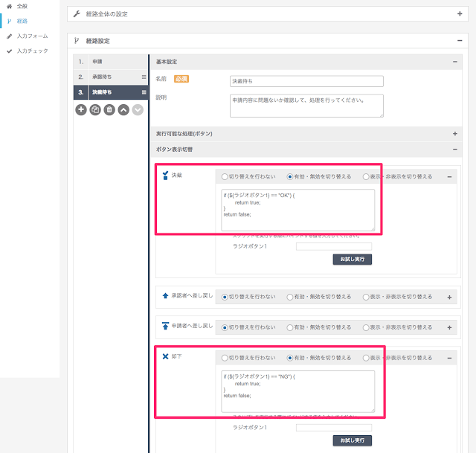Screen dimensions: 476x453
Task: Select 切り替えを行わない for 却下
Action: tap(225, 358)
